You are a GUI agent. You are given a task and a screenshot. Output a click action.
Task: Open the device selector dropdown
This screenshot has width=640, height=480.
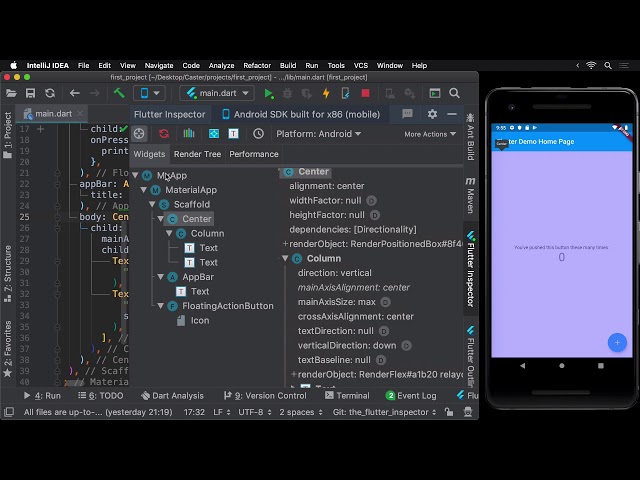pos(149,93)
